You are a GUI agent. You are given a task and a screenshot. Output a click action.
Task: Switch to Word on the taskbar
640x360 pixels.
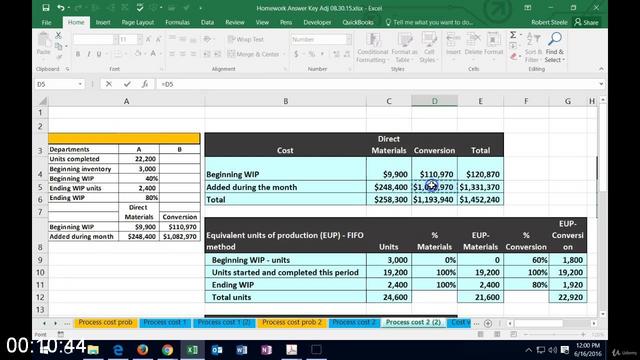coord(242,350)
